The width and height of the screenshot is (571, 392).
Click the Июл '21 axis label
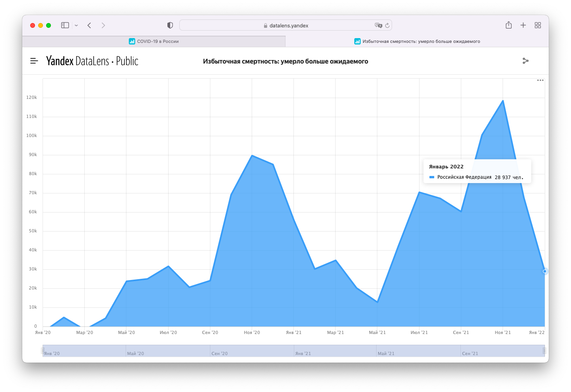(x=419, y=332)
